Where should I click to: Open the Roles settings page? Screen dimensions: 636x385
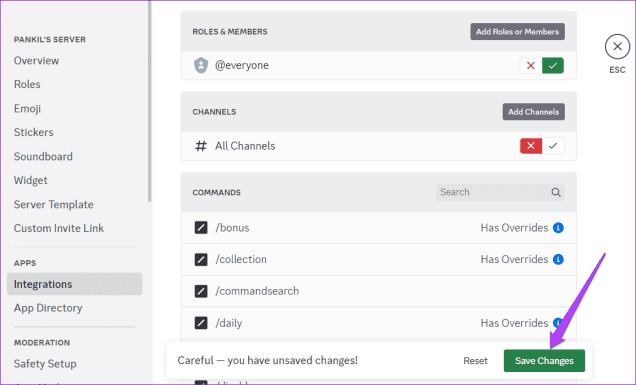(27, 84)
